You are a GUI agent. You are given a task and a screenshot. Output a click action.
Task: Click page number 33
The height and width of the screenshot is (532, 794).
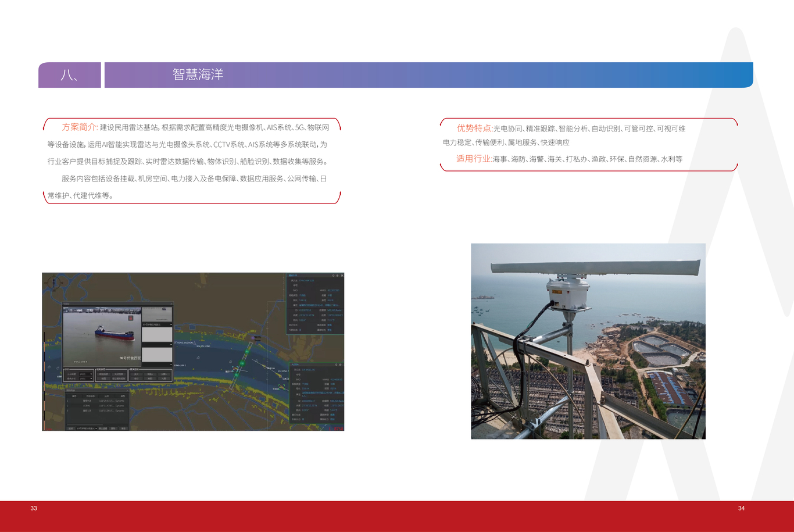(x=34, y=508)
